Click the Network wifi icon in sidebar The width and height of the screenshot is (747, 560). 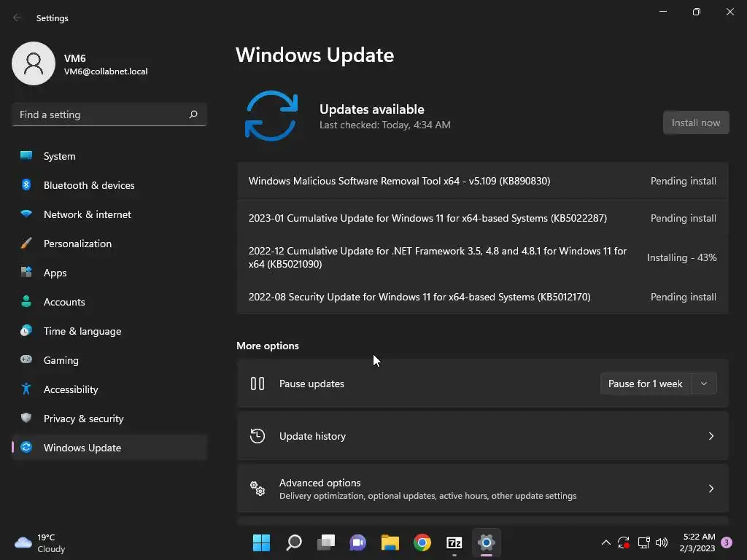click(26, 214)
